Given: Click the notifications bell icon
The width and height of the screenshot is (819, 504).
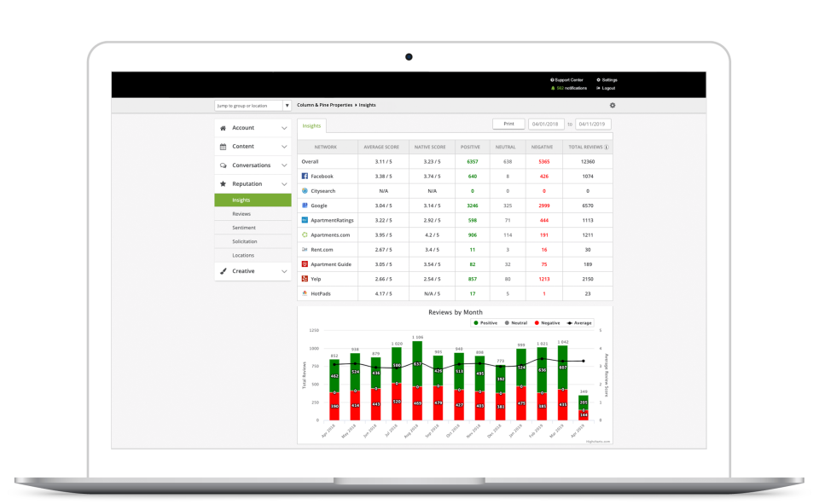Looking at the screenshot, I should pyautogui.click(x=553, y=89).
